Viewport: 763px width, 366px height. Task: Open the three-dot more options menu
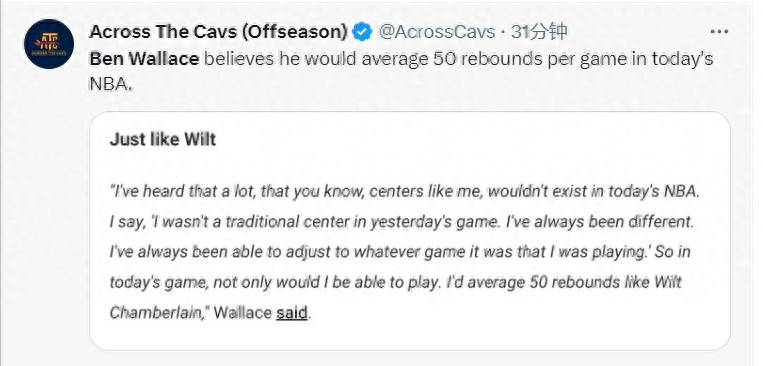point(719,32)
